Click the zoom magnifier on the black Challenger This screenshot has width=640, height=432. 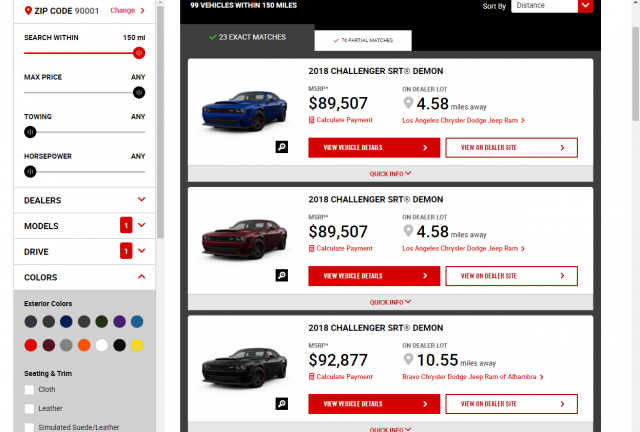[x=282, y=403]
